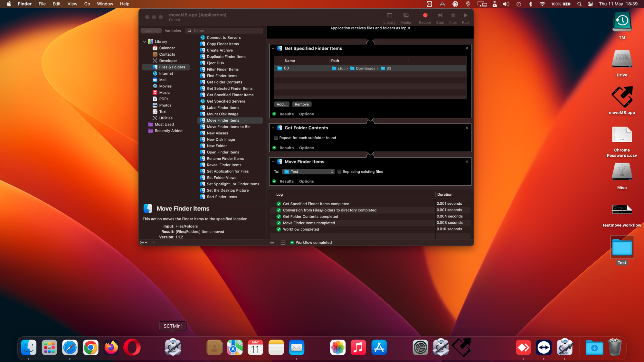Select Utilities category in Library
Image resolution: width=644 pixels, height=362 pixels.
click(166, 118)
